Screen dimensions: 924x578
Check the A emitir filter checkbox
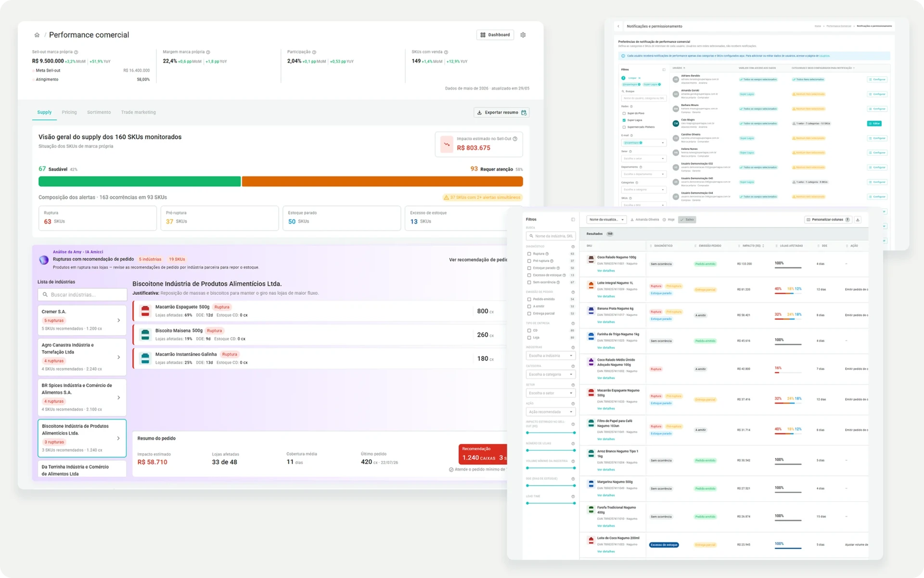[x=529, y=306]
